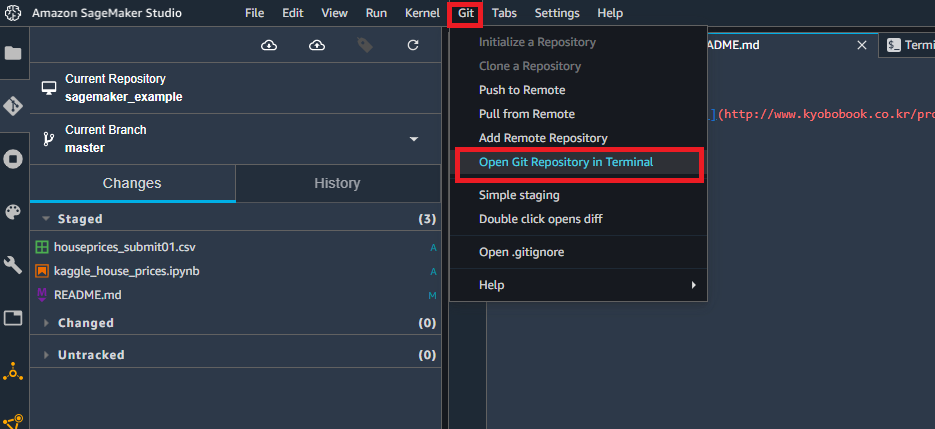Select the Git sidebar icon

point(13,106)
